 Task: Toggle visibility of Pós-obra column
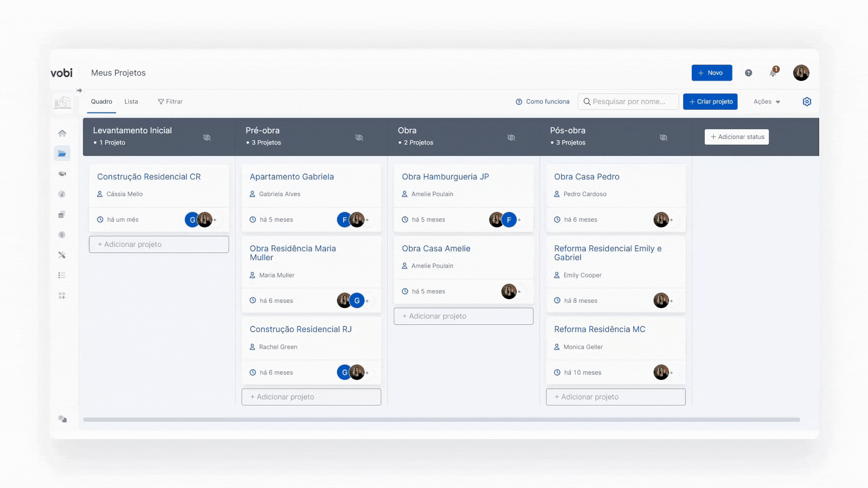(663, 137)
